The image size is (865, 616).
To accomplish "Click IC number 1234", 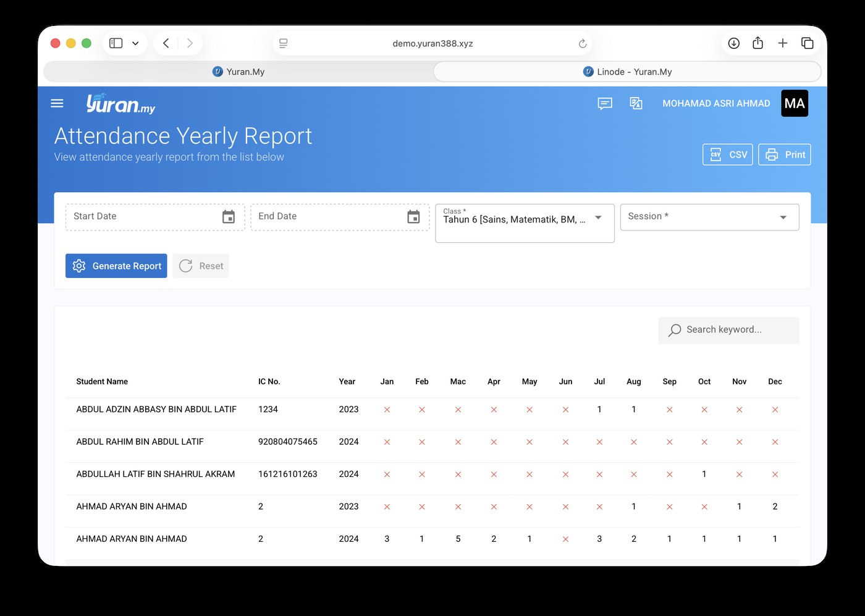I will pos(268,409).
